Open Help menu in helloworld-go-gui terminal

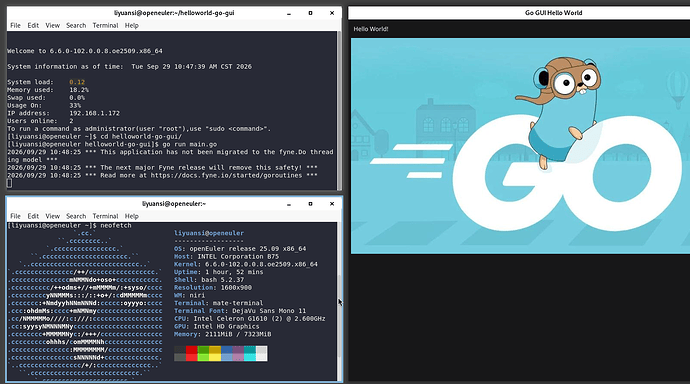click(132, 26)
